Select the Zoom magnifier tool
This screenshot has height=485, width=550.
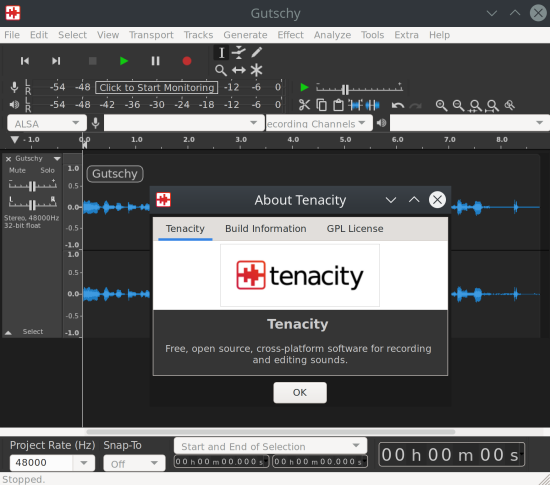click(221, 70)
